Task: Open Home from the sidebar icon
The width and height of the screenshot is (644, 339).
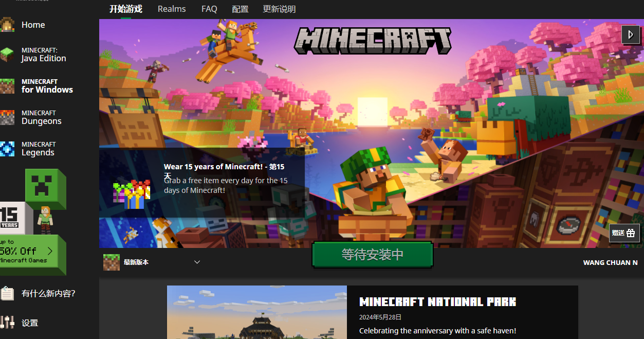Action: (x=7, y=25)
